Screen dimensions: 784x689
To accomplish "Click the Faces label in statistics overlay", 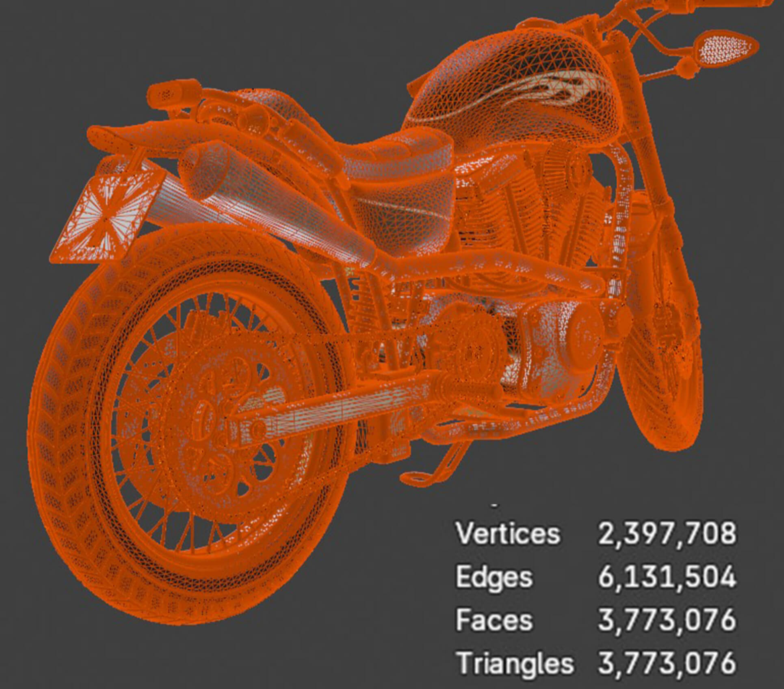I will pos(494,620).
